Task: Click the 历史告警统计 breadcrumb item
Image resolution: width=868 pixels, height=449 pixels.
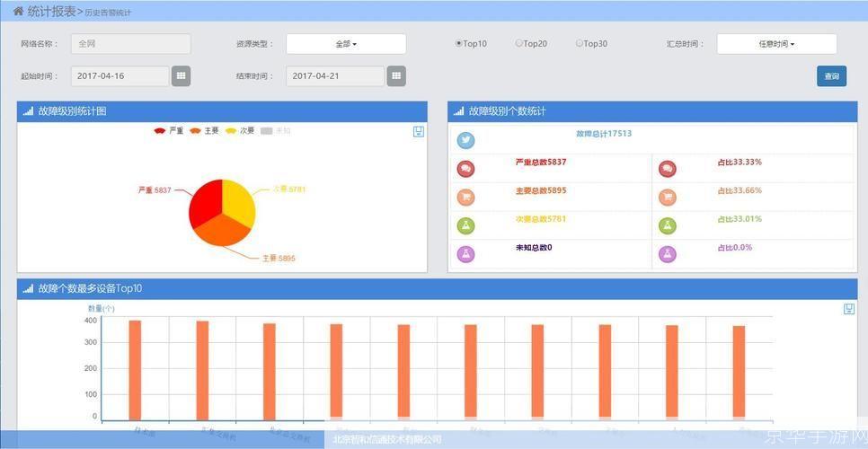Action: tap(108, 13)
